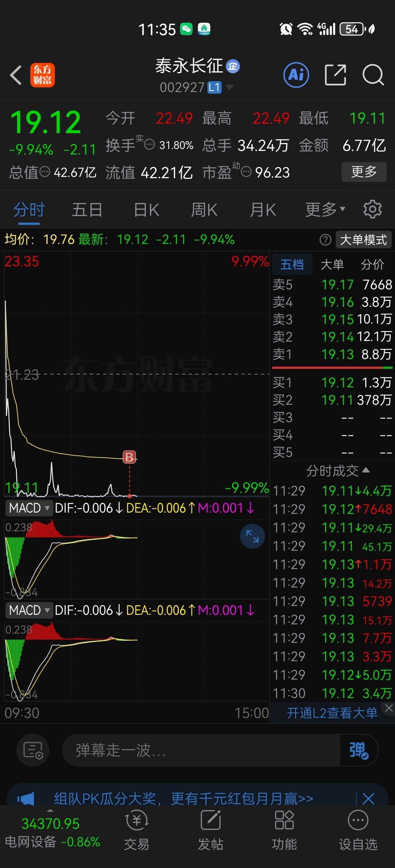
Task: Switch to the 大单 tab
Action: [332, 265]
